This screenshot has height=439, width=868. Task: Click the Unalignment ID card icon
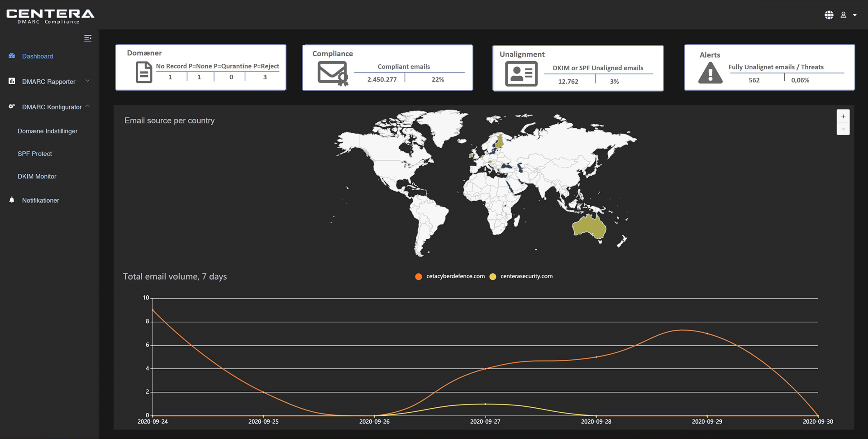[x=521, y=74]
